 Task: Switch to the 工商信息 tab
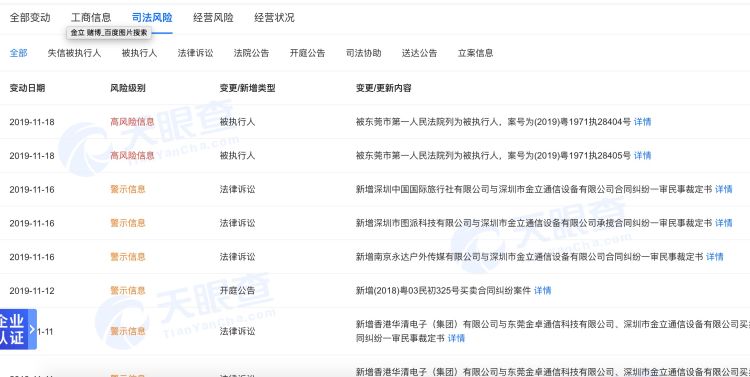tap(91, 18)
